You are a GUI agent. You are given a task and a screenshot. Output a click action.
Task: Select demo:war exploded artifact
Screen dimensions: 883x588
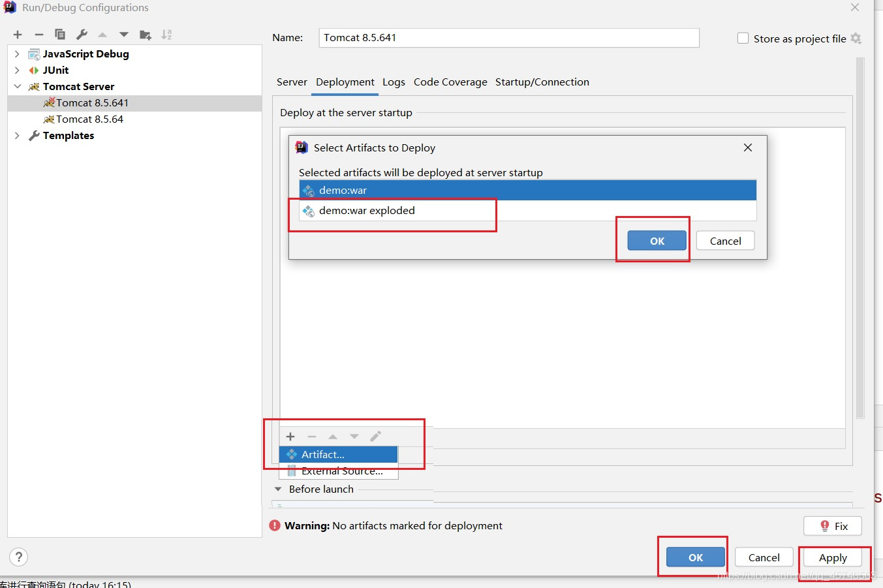click(x=527, y=211)
